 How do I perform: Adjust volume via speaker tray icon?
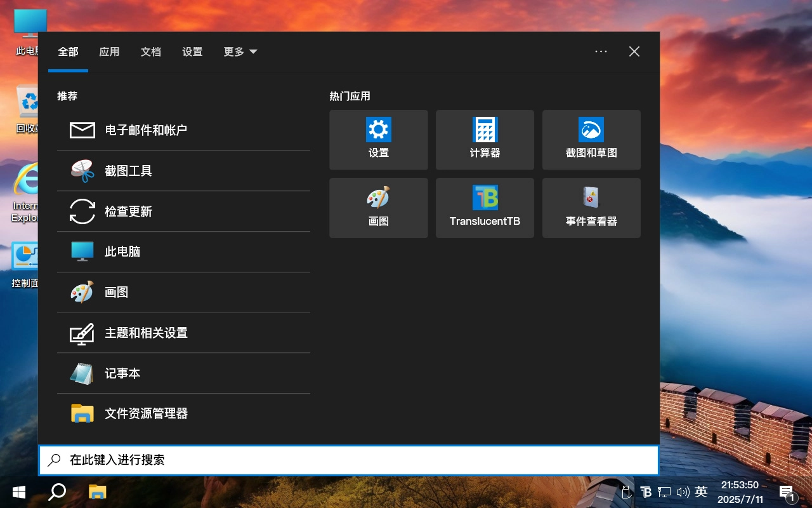click(x=683, y=491)
